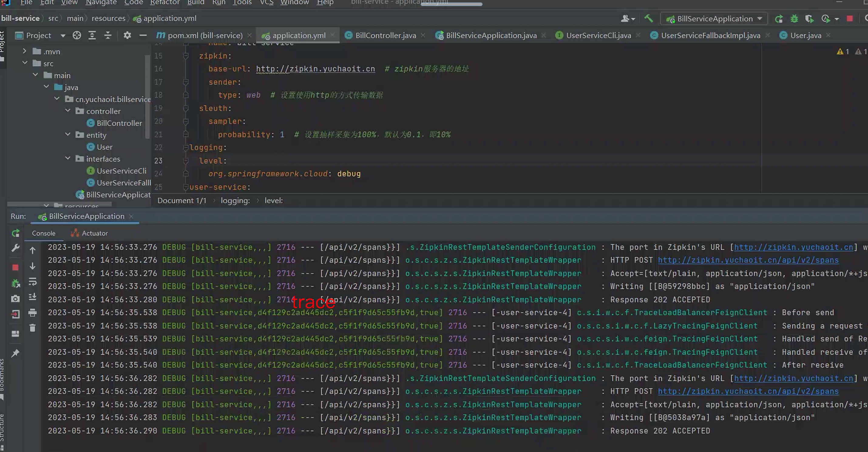The height and width of the screenshot is (452, 868).
Task: Toggle pin tab icon in Run panel
Action: pos(15,353)
